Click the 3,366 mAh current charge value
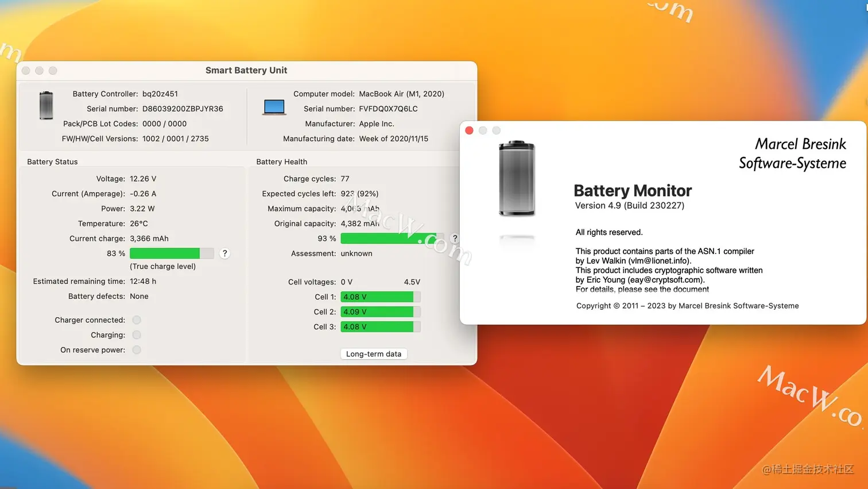Viewport: 868px width, 489px height. (x=149, y=238)
